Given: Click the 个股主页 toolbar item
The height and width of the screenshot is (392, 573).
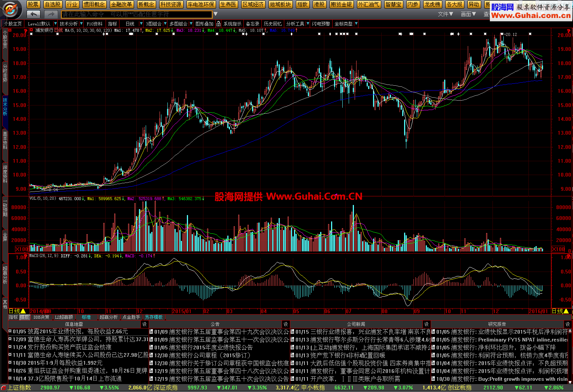Looking at the screenshot, I should (13, 24).
